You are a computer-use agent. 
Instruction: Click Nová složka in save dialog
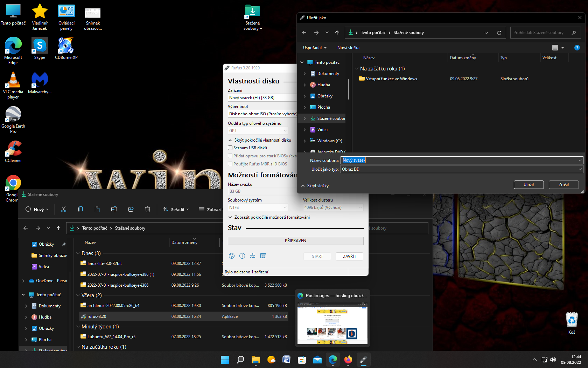click(348, 48)
